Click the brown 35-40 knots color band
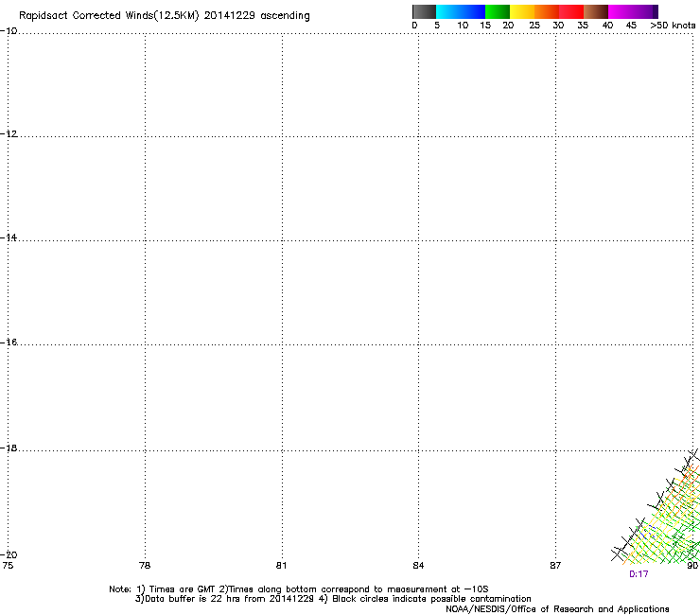Image resolution: width=700 pixels, height=615 pixels. [x=596, y=11]
